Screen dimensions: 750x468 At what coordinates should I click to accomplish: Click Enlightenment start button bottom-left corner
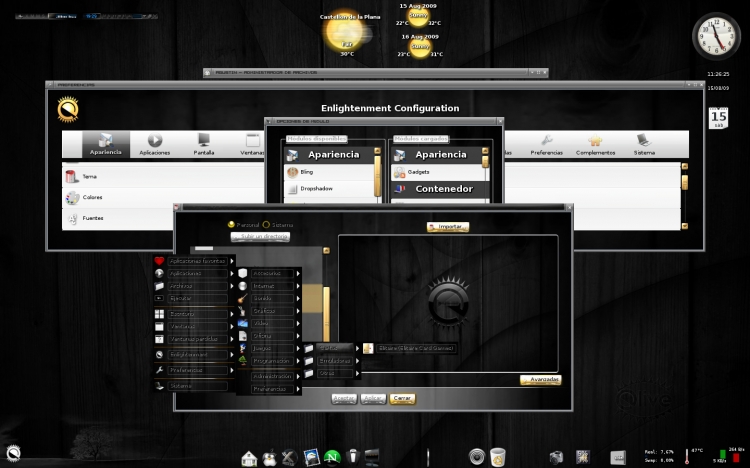(13, 453)
